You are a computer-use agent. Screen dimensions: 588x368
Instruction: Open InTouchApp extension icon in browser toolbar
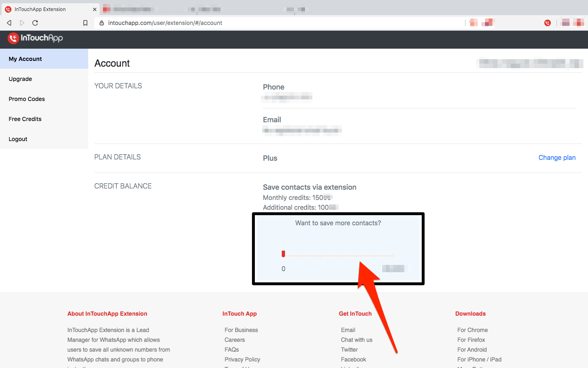tap(548, 23)
